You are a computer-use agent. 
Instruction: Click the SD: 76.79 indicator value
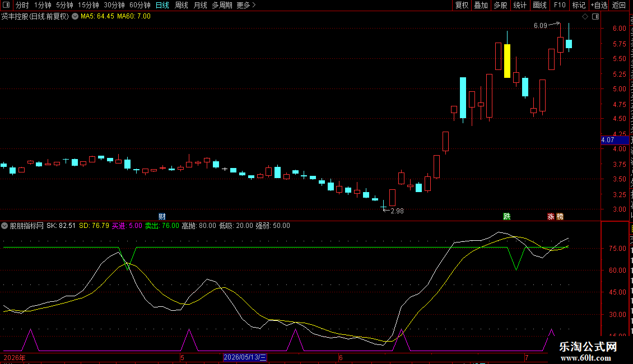[94, 226]
